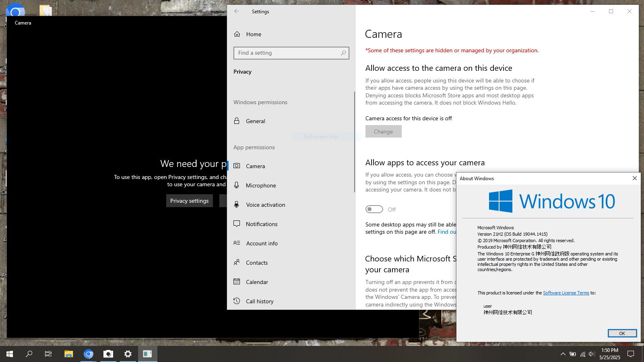Click the Account info icon

(x=237, y=243)
